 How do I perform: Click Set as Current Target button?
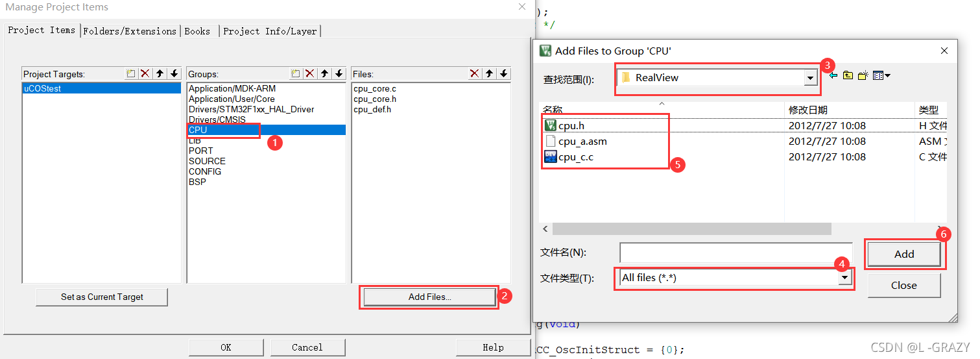[102, 297]
